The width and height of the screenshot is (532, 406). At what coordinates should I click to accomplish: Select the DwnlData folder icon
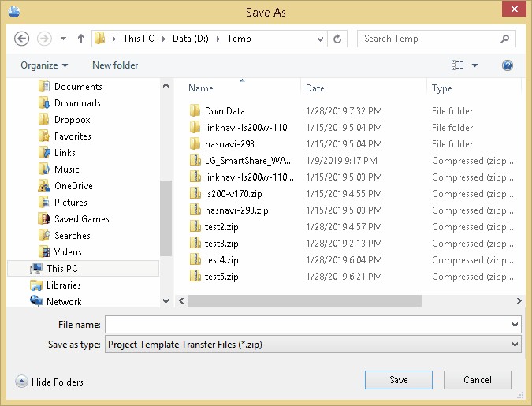coord(195,111)
